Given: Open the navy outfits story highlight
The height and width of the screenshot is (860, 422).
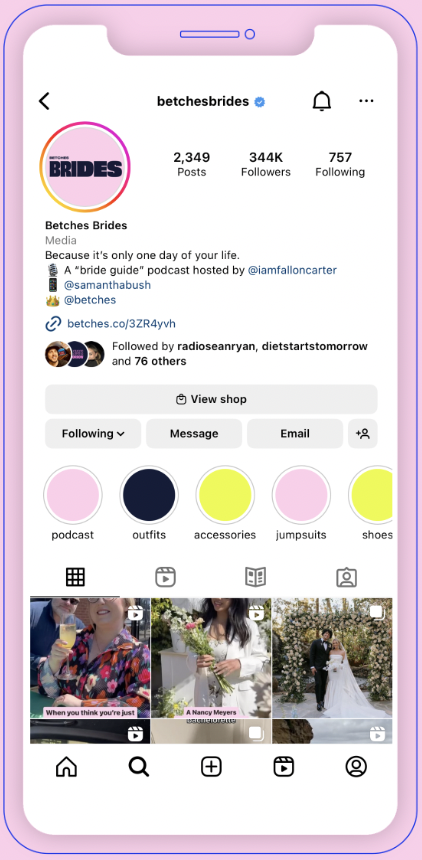Looking at the screenshot, I should [149, 495].
